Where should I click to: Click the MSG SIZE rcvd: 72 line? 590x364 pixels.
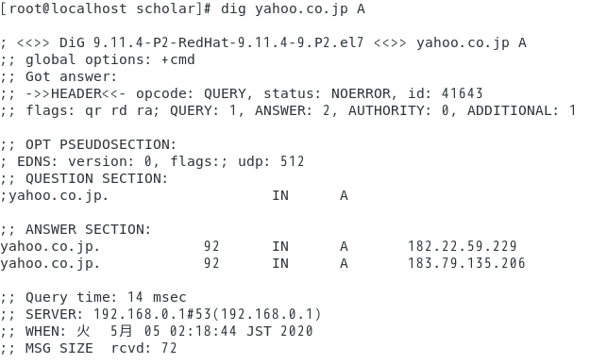pos(89,348)
